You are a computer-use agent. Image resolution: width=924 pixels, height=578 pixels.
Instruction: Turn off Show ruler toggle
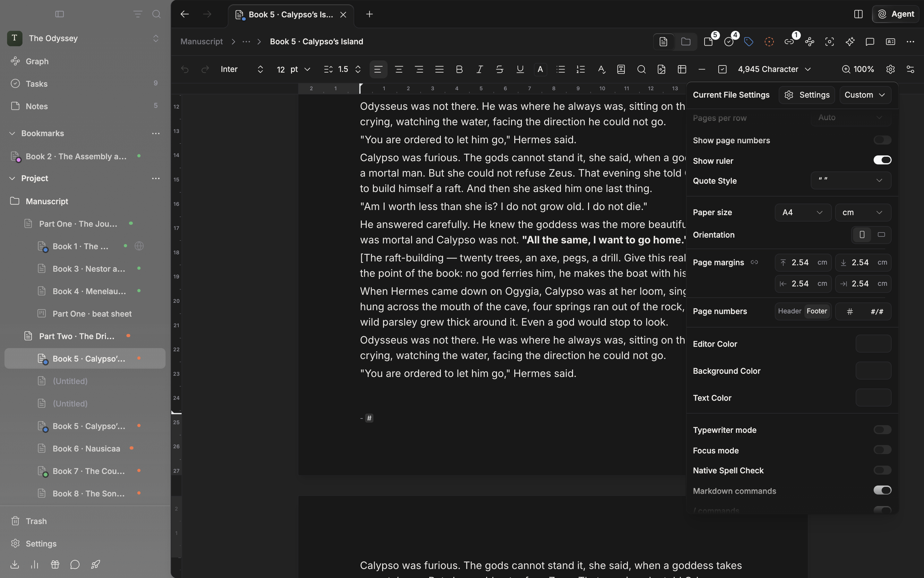882,160
